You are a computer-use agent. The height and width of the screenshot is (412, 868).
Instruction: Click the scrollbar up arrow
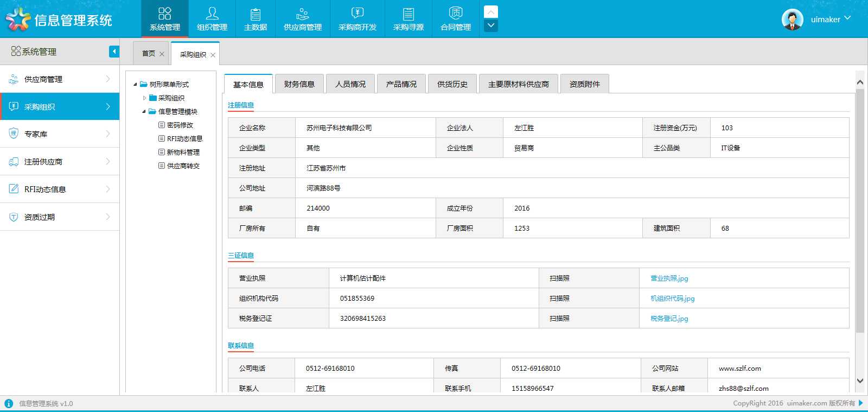pyautogui.click(x=860, y=83)
